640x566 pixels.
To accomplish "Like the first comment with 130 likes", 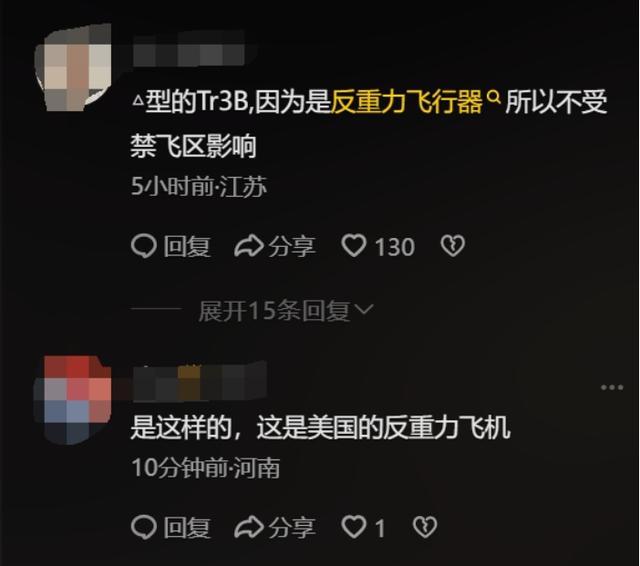I will click(x=353, y=246).
